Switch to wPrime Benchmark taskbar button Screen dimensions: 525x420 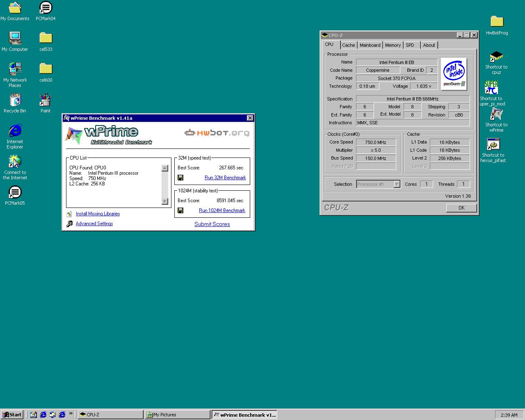point(244,415)
